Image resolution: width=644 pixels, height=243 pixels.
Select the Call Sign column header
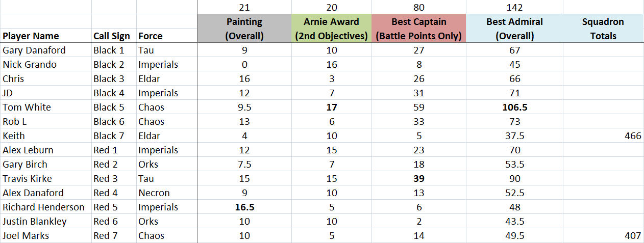point(112,36)
